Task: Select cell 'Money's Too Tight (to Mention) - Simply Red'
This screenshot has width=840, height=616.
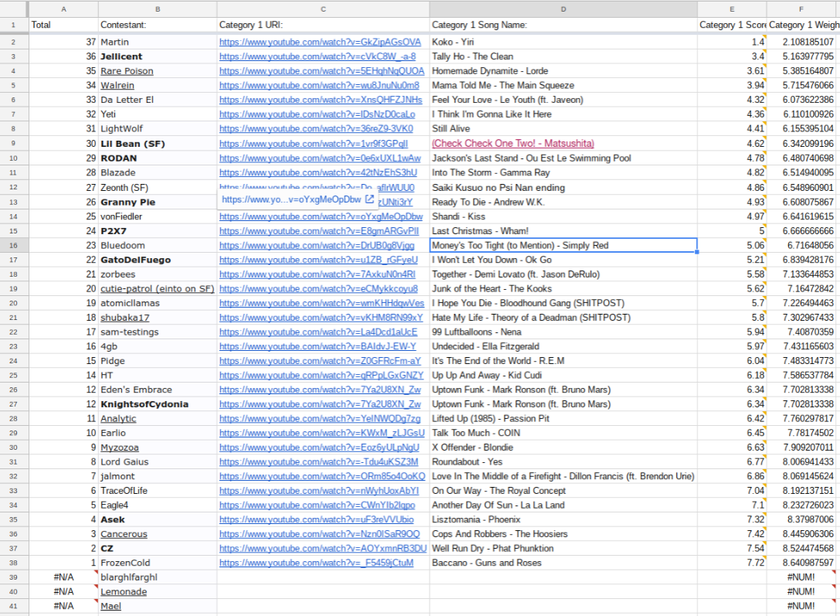Action: (x=563, y=245)
